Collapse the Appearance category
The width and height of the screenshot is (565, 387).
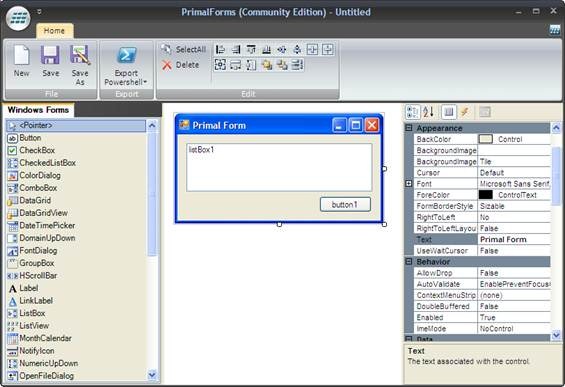point(409,128)
